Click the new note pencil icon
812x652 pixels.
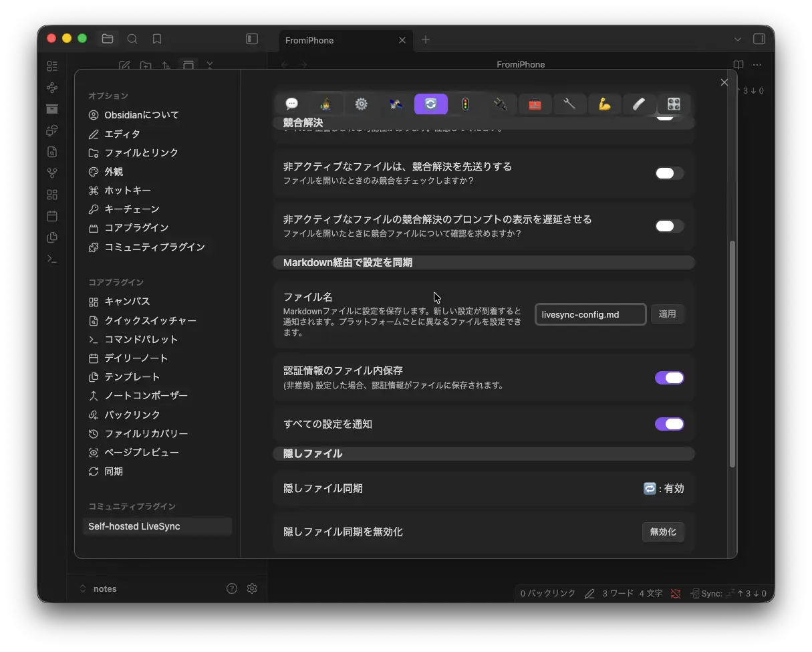[124, 65]
